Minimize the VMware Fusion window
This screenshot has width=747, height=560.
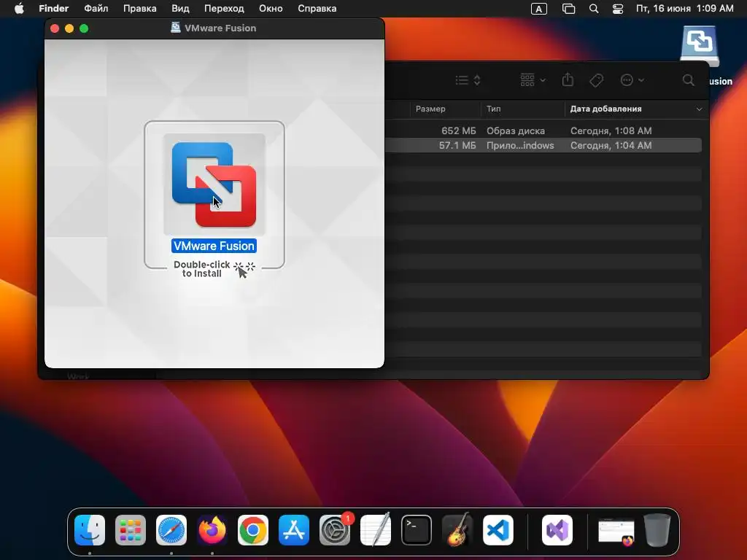[x=69, y=28]
